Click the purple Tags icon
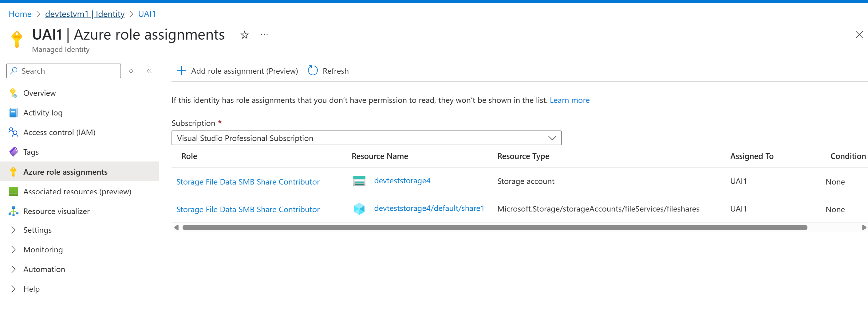This screenshot has height=315, width=868. (13, 152)
